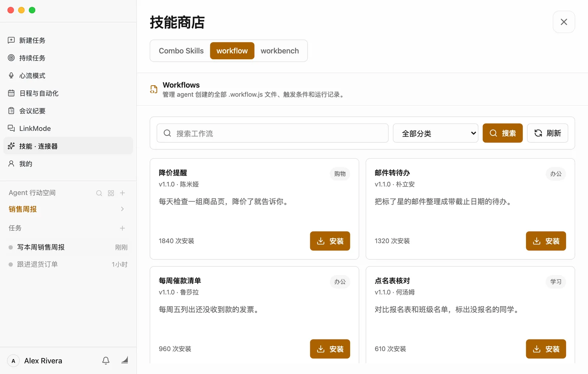This screenshot has width=588, height=374.
Task: Close the 技能商店 panel
Action: 564,22
